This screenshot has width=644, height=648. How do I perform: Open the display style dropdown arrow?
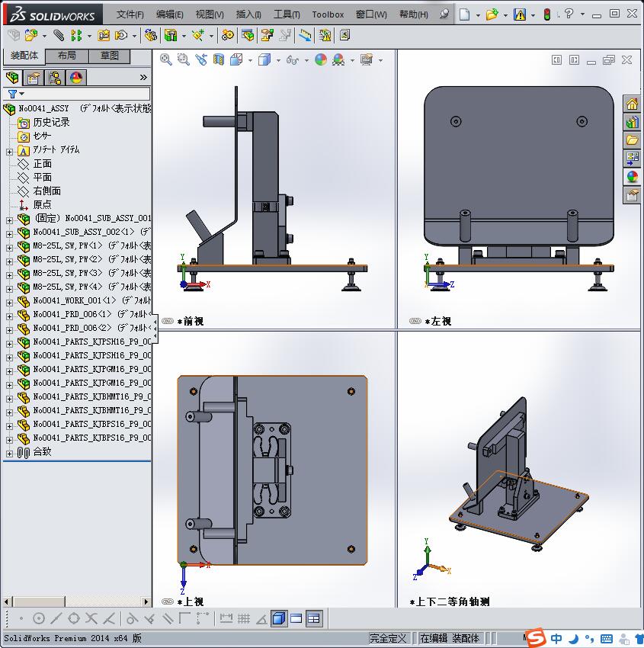278,60
